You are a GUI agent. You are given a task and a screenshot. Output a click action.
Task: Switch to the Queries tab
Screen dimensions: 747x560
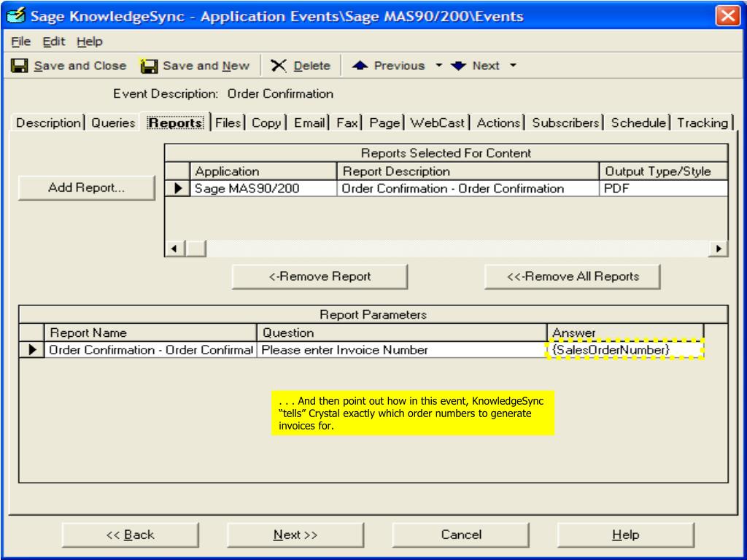[x=113, y=122]
